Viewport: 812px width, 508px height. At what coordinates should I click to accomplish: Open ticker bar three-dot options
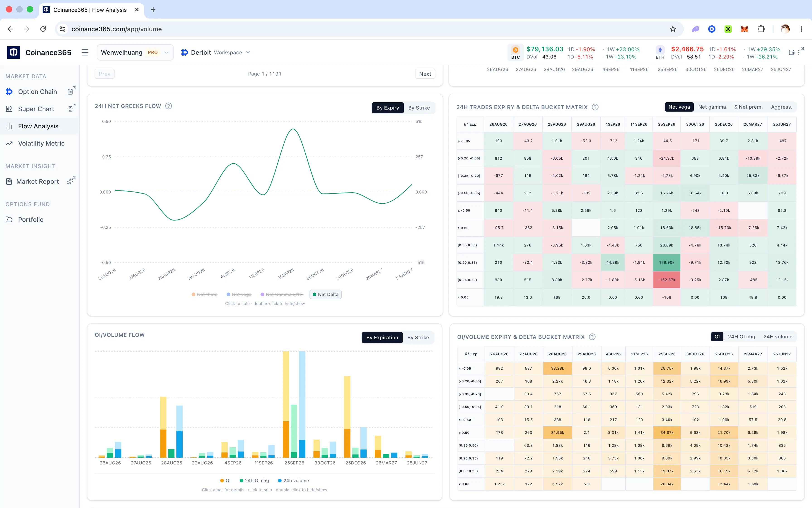point(799,52)
